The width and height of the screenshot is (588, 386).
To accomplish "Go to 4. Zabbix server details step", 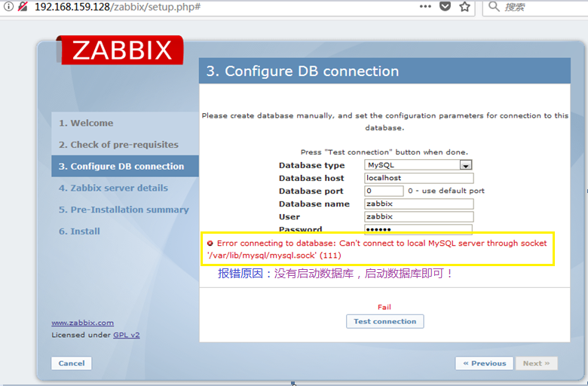I will click(113, 188).
